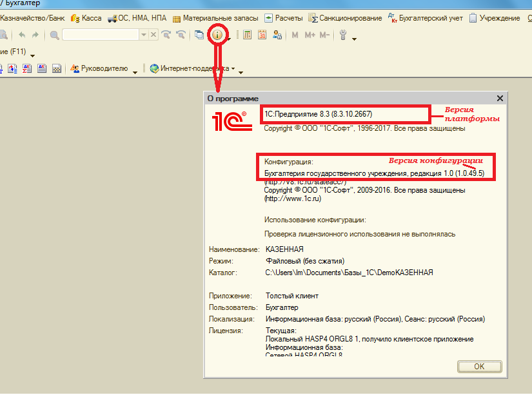
Task: Clear the search field with X
Action: [153, 35]
